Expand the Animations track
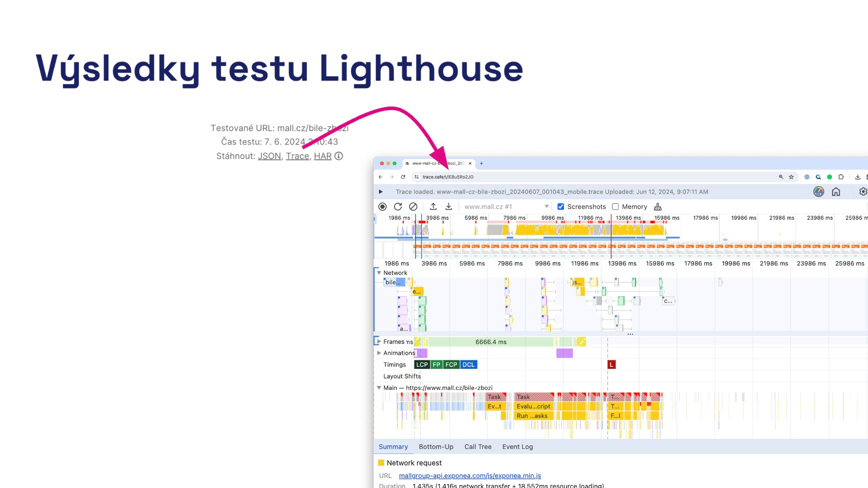This screenshot has width=868, height=488. [379, 353]
